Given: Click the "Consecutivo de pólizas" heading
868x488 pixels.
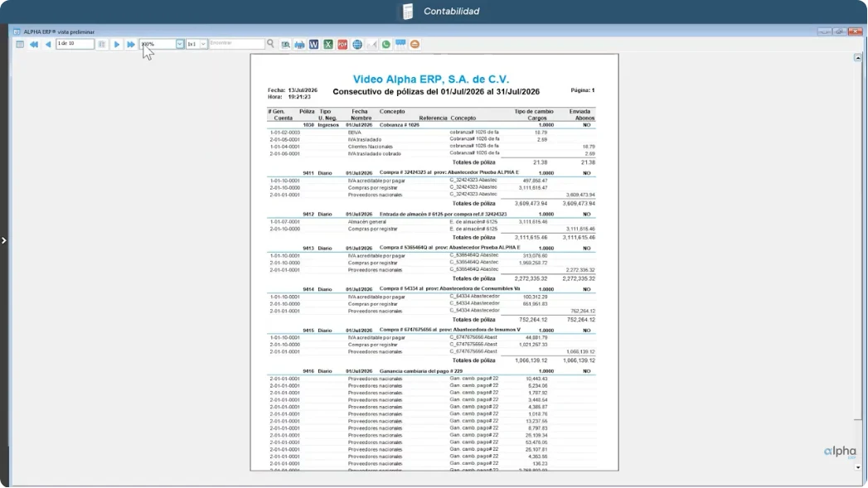Looking at the screenshot, I should (436, 92).
